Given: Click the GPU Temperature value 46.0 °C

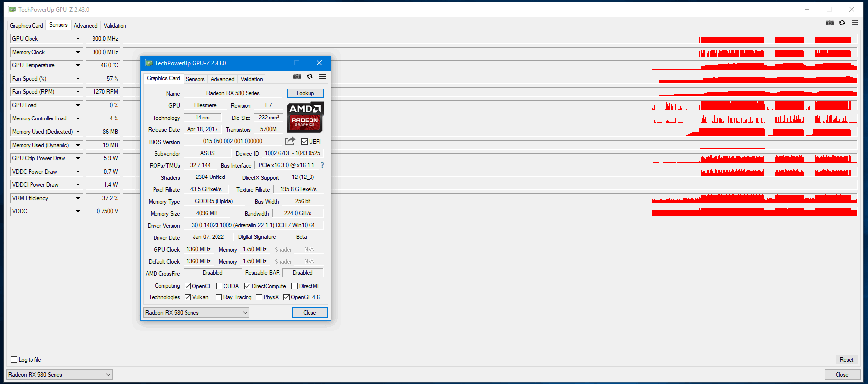Looking at the screenshot, I should tap(103, 65).
